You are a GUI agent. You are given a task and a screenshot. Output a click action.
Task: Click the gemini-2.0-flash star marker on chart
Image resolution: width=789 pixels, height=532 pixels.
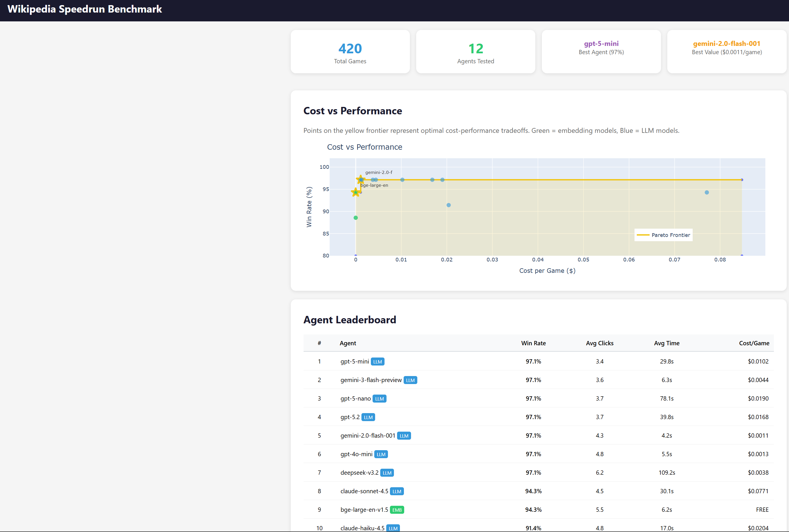tap(361, 180)
